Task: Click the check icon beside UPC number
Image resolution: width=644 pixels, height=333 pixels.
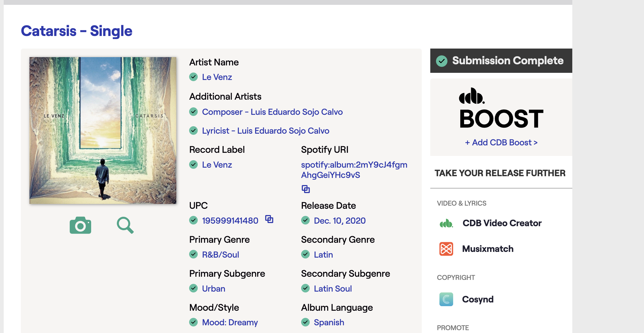Action: click(193, 220)
